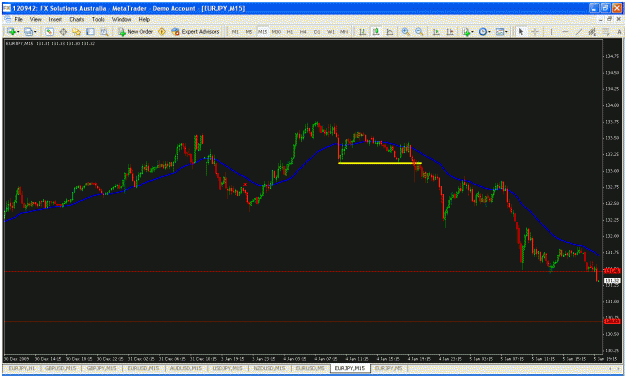Switch to M1 timeframe

[x=235, y=32]
